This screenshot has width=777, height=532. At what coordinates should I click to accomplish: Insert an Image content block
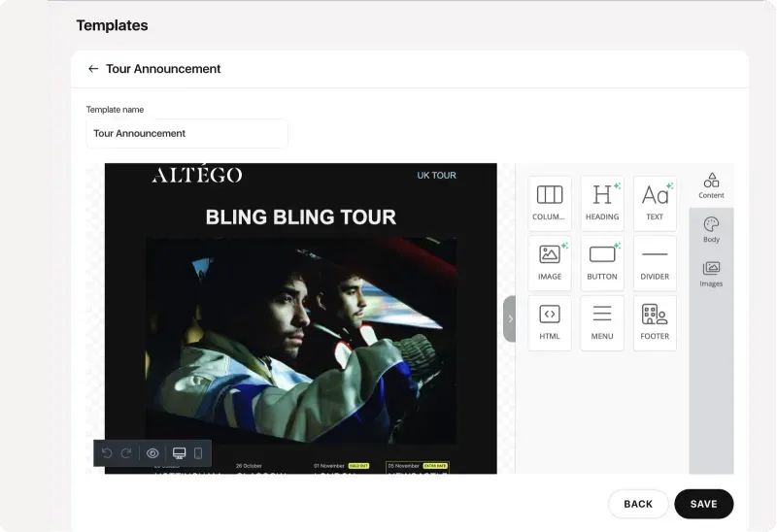click(x=550, y=262)
